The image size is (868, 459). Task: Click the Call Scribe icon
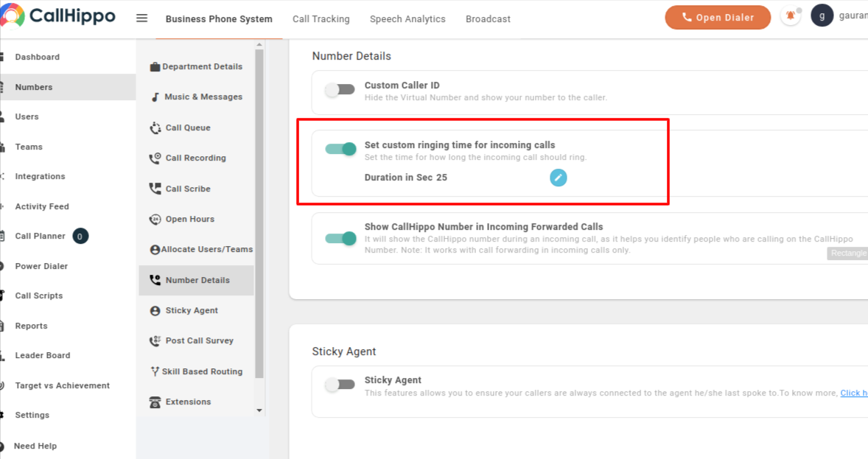click(155, 189)
